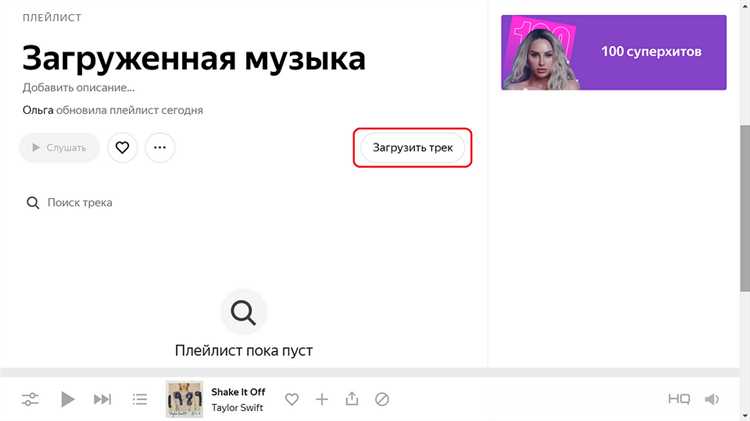This screenshot has width=750, height=421.
Task: Click the disabled Слушать play button
Action: coord(59,147)
